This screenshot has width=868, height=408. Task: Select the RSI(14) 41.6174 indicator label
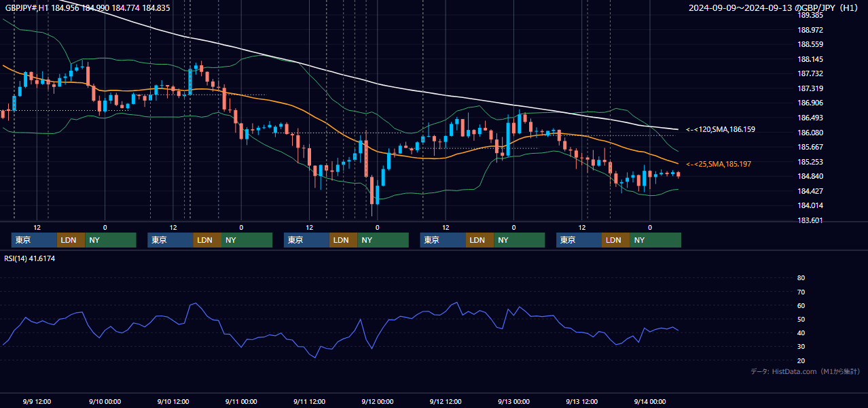30,258
